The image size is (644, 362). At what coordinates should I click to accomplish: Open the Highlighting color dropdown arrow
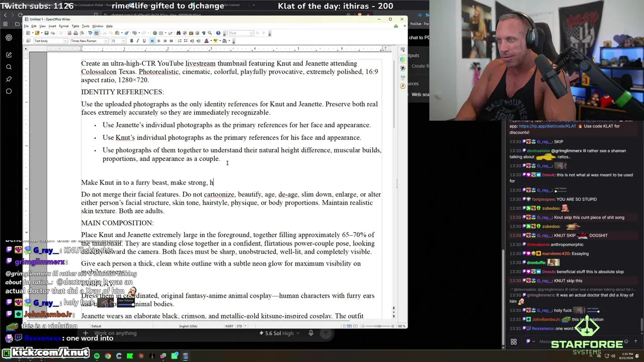pos(220,41)
